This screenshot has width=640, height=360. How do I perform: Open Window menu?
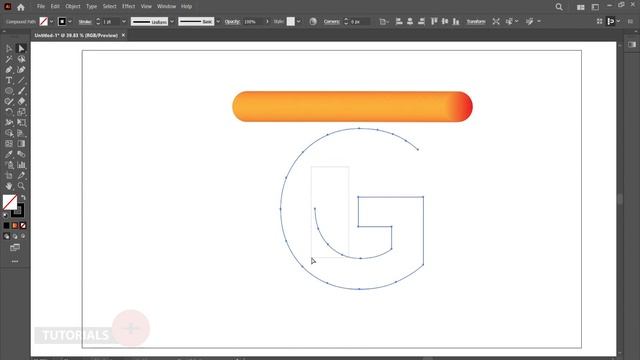(167, 7)
